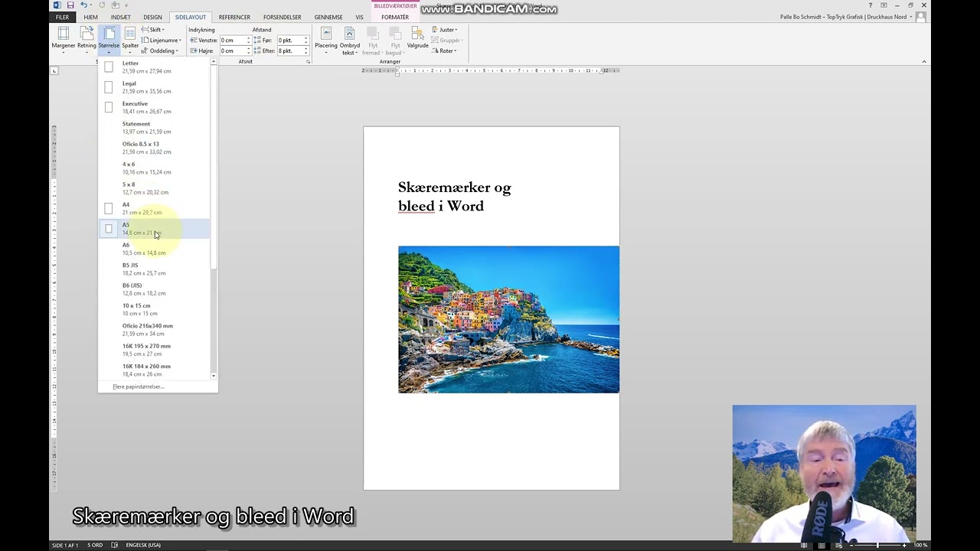
Task: Switch to the DESIGN tab
Action: click(x=152, y=17)
